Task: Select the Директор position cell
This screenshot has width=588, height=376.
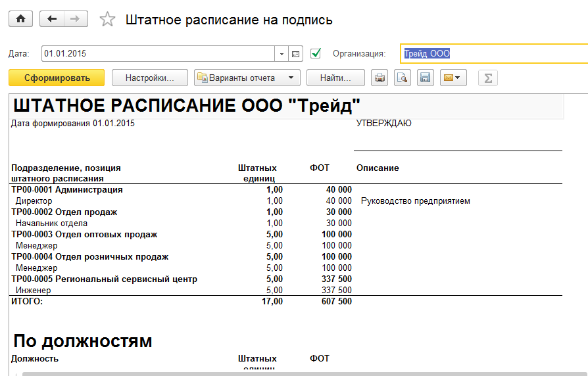Action: 34,201
